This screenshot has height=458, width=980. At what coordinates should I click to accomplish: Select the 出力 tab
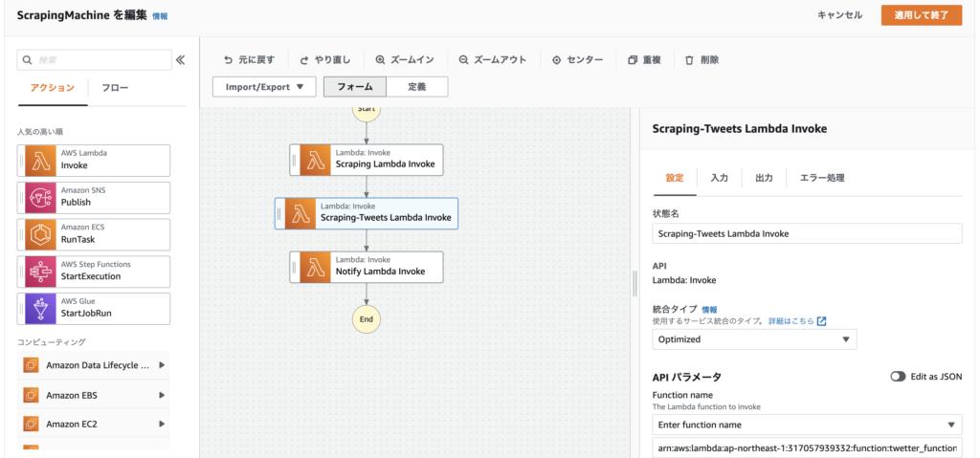[x=764, y=178]
